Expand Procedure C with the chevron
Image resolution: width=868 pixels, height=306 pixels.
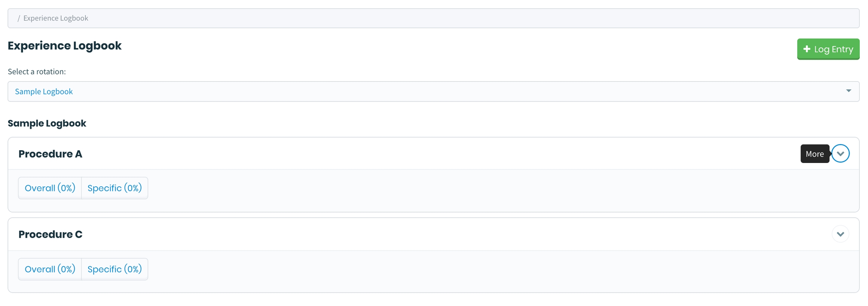coord(840,234)
